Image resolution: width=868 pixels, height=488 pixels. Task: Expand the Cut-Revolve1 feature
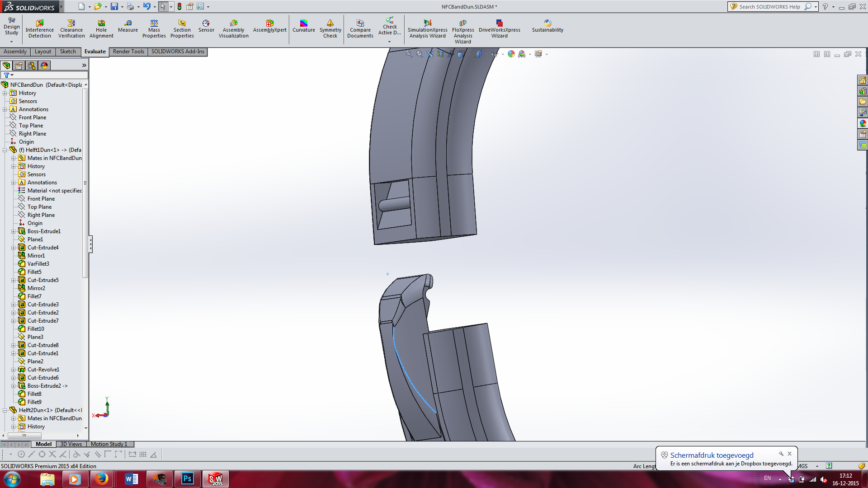(14, 370)
